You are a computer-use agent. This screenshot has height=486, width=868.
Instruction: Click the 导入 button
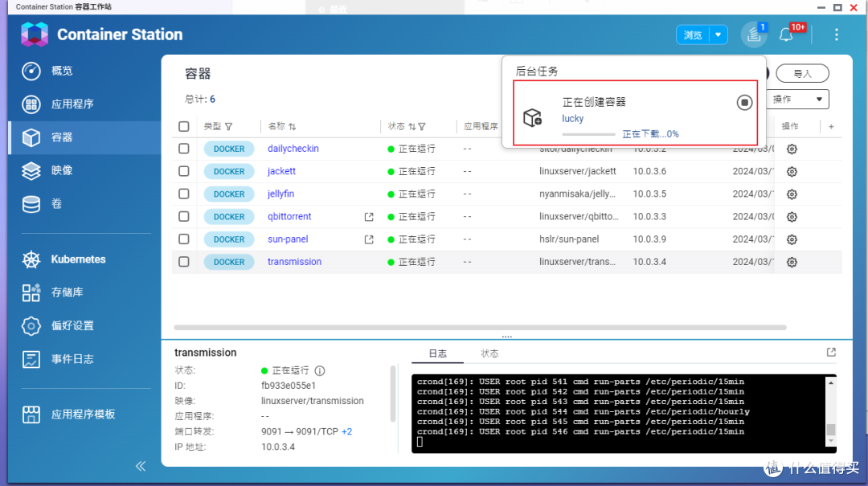(802, 73)
